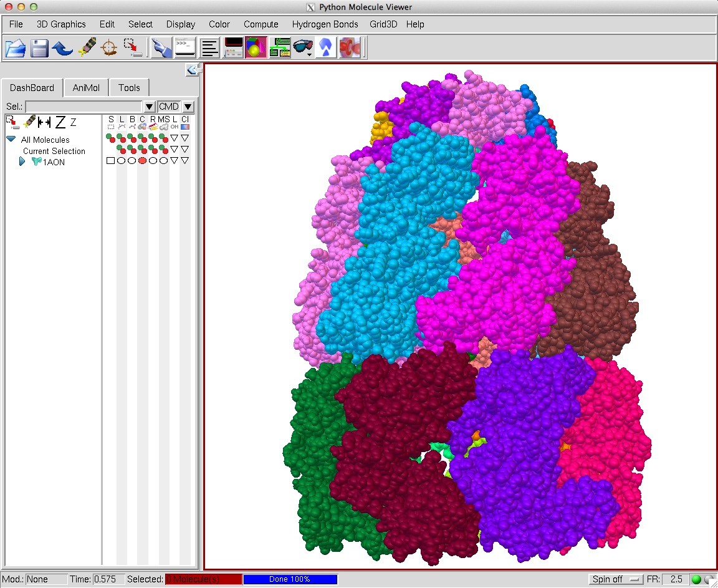Click the open file folder icon
The width and height of the screenshot is (718, 588).
[x=16, y=48]
